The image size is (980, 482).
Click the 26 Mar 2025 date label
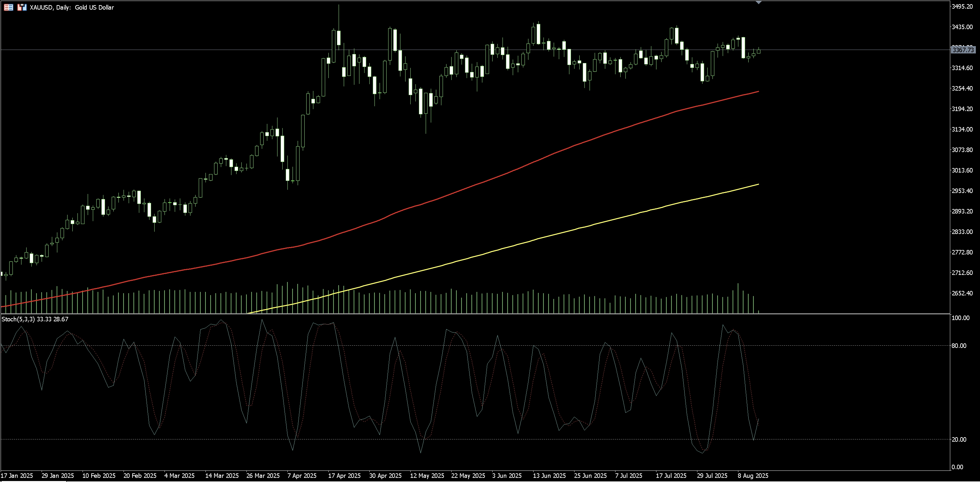[263, 476]
